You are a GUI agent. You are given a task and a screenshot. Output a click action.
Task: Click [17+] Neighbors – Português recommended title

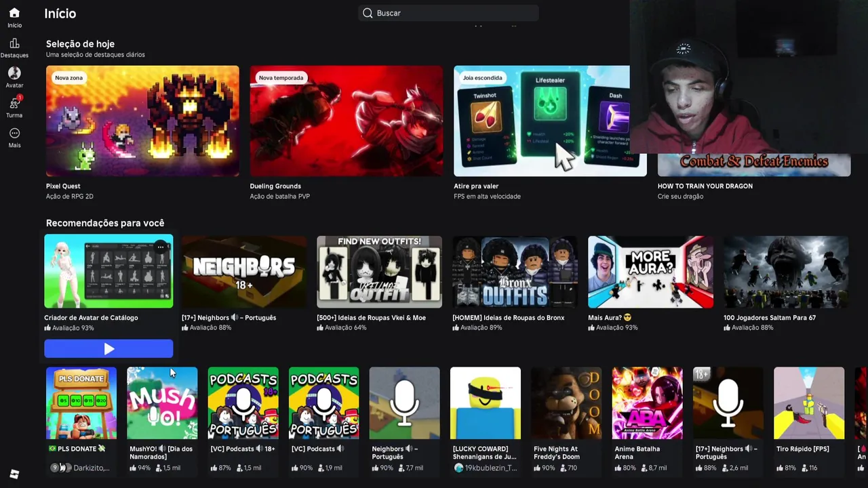pos(229,317)
